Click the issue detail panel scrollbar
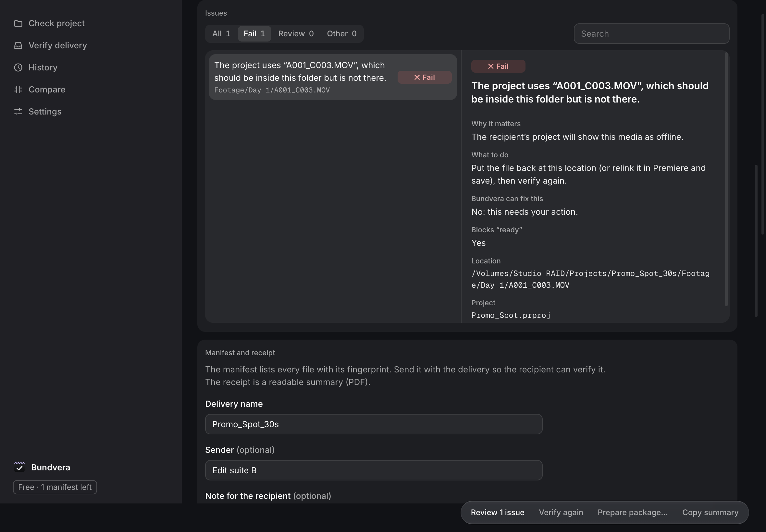The height and width of the screenshot is (532, 766). coord(726,179)
